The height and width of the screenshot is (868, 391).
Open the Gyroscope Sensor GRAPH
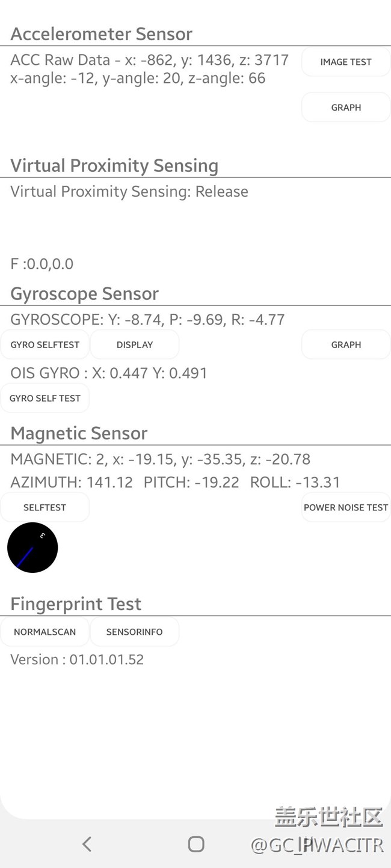click(x=346, y=344)
